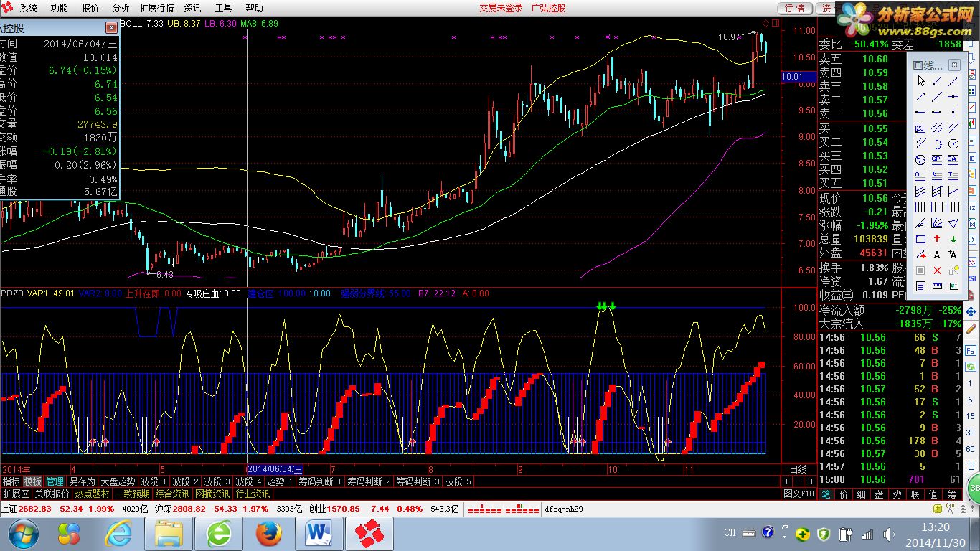
Task: Open the 行业资讯 tab
Action: coord(253,494)
